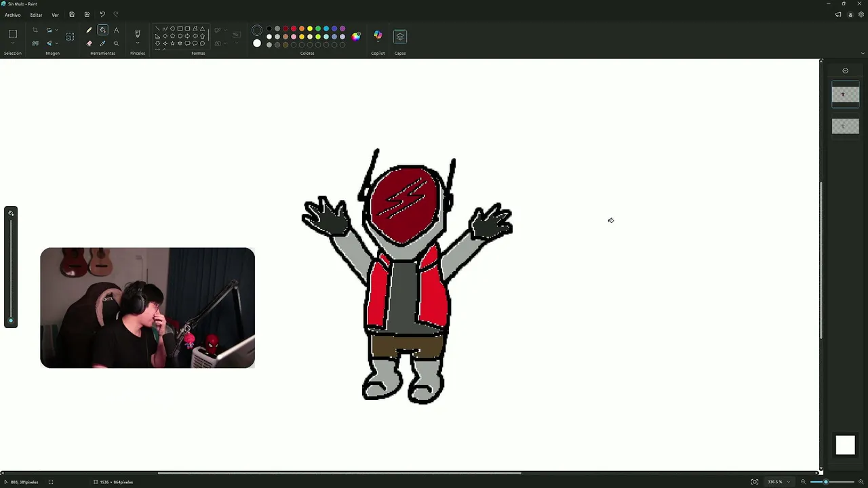This screenshot has height=488, width=868.
Task: Select the five-point star shape
Action: point(172,43)
